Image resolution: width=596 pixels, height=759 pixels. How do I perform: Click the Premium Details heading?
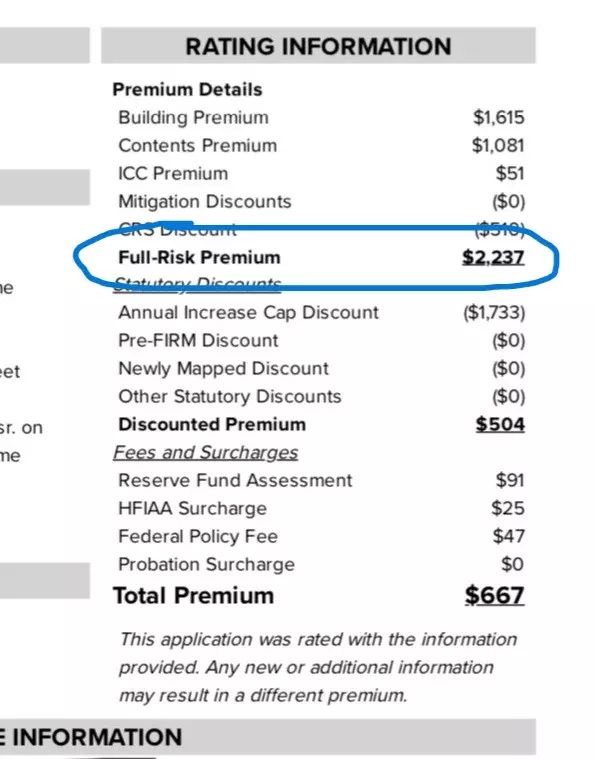pyautogui.click(x=187, y=90)
